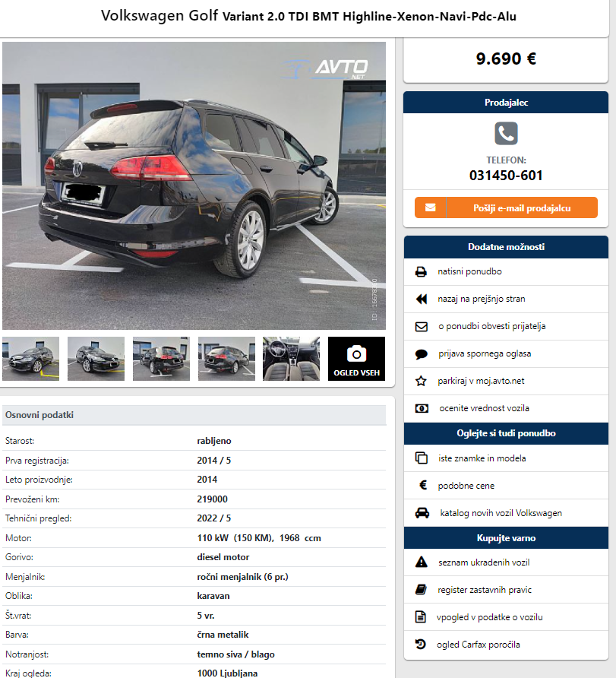Click the warning triangle for stolen vehicles list

click(x=422, y=562)
